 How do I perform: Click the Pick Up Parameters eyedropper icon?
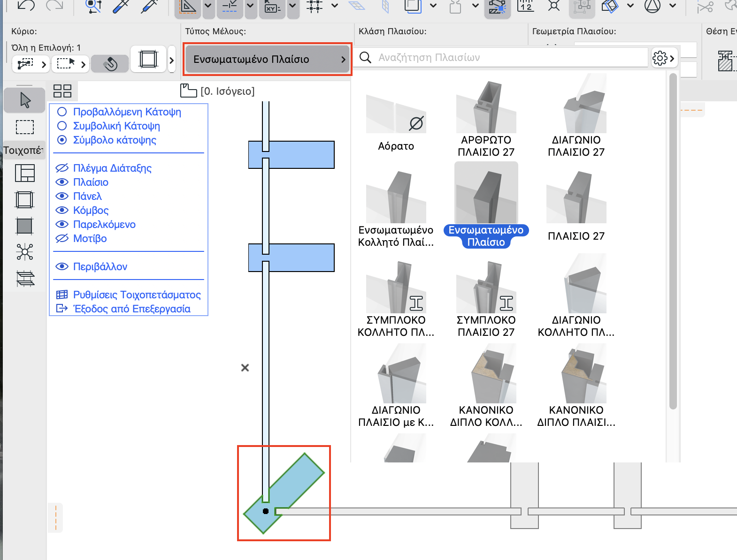[121, 7]
